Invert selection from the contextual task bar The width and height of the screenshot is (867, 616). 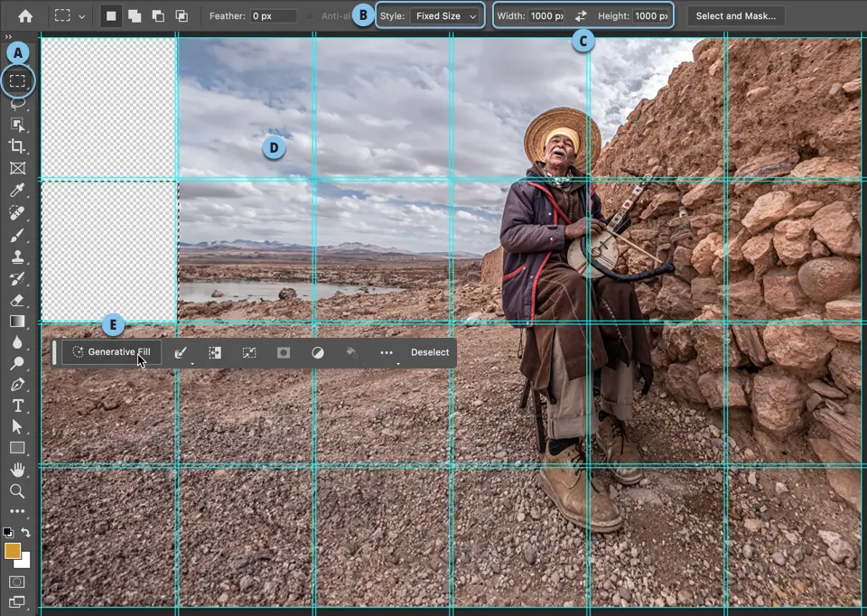click(x=215, y=352)
